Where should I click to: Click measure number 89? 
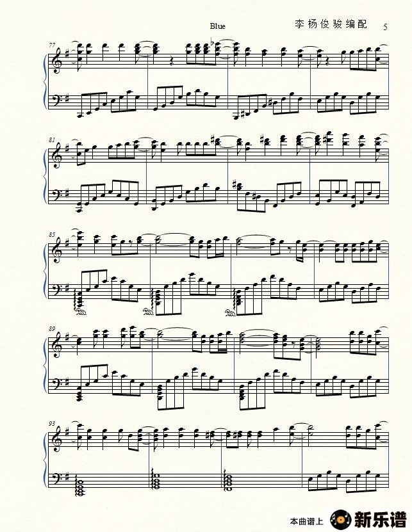pos(52,329)
